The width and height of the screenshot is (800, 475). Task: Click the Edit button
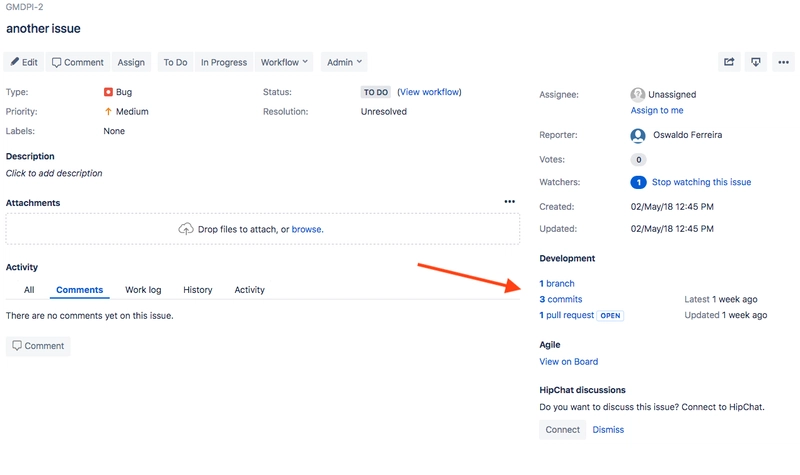(24, 62)
